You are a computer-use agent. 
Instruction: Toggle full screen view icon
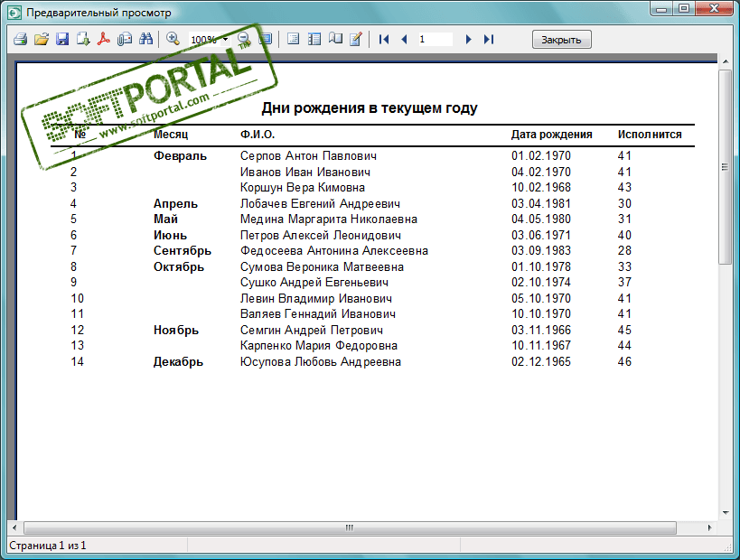266,39
